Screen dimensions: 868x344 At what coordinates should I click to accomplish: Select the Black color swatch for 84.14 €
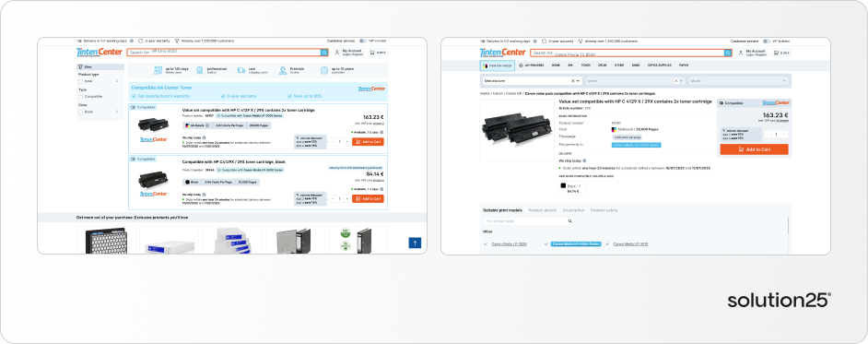click(572, 188)
